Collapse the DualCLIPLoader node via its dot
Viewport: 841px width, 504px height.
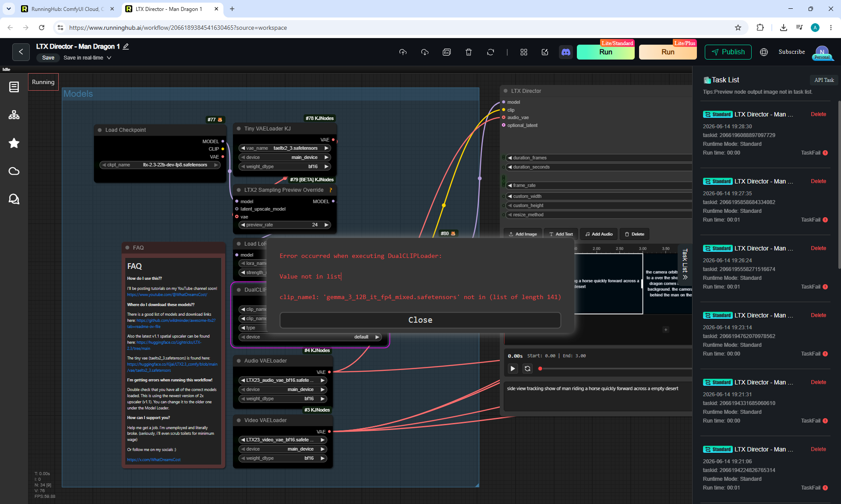239,290
